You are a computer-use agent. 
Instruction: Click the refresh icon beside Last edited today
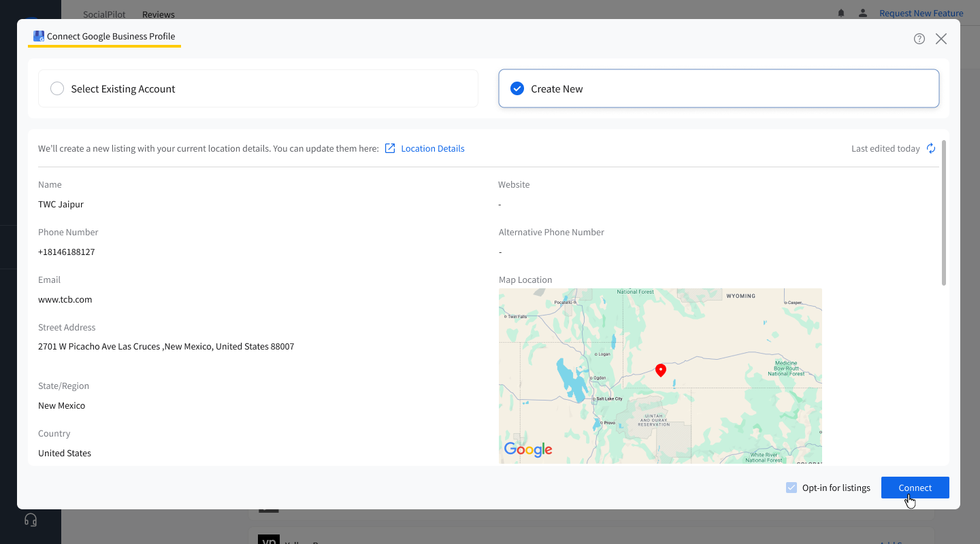tap(931, 148)
